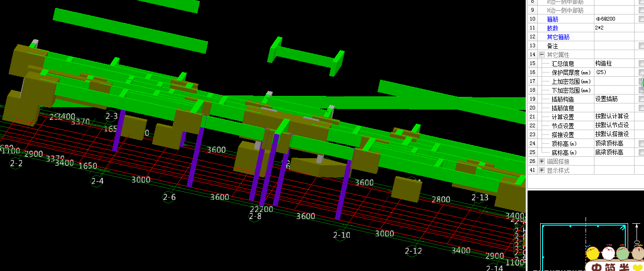
Task: Tick the checkbox on the 插筋信息 row
Action: (642, 108)
